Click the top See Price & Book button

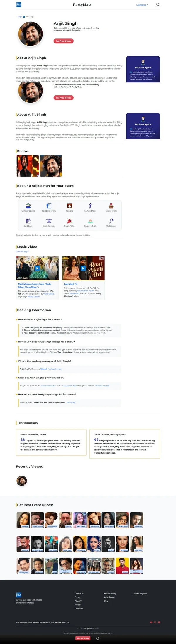63,41
